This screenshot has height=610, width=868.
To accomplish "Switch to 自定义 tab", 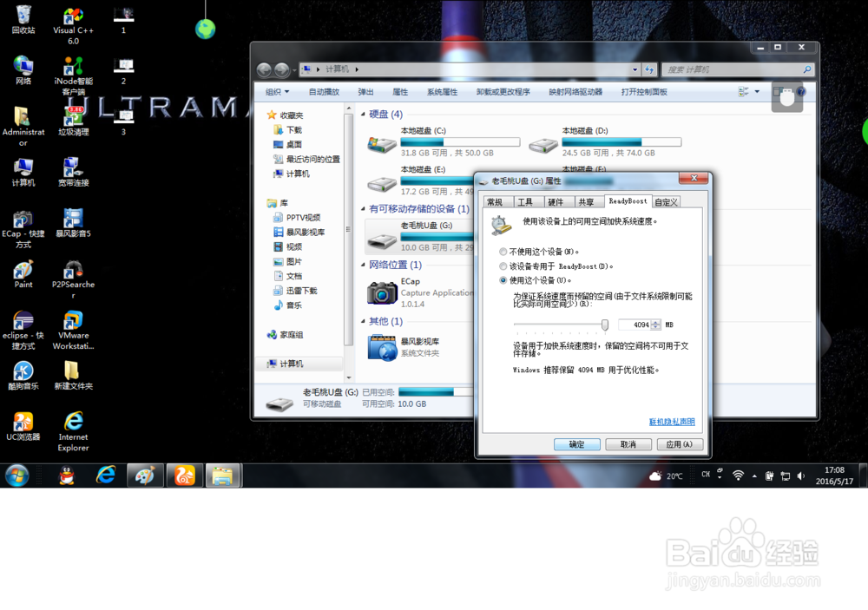I will (x=666, y=202).
